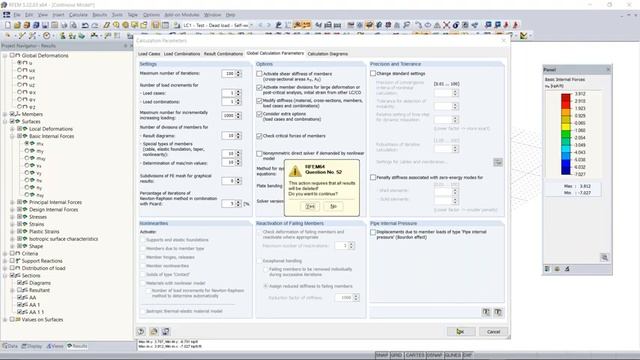The width and height of the screenshot is (640, 360).
Task: Click right icon below Pipe Internal Pressure
Action: tap(498, 312)
